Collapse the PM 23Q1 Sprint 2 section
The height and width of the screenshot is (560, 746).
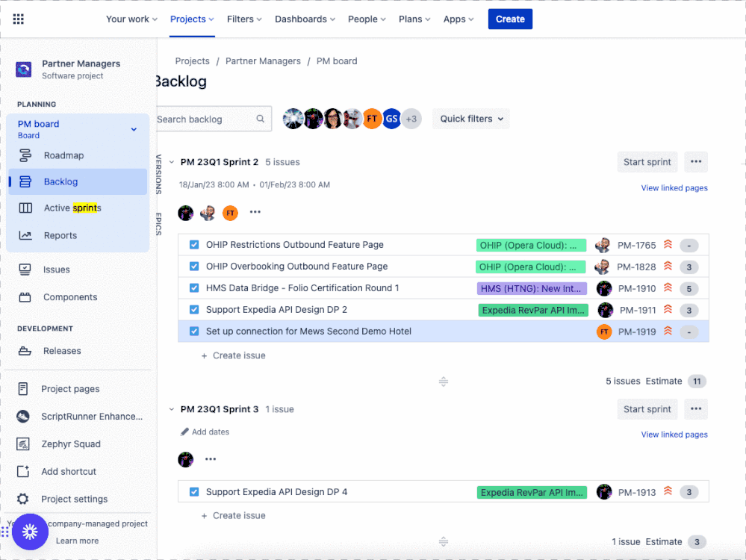(x=172, y=162)
